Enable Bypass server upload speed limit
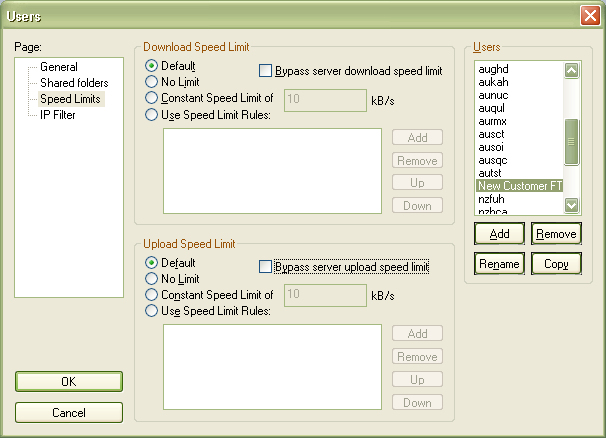 pyautogui.click(x=265, y=267)
